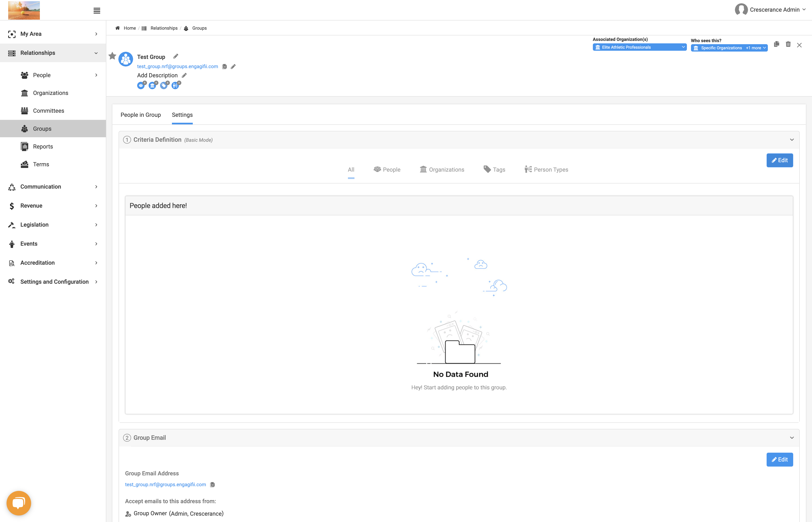Select the Person Types criteria tab
Image resolution: width=812 pixels, height=522 pixels.
pyautogui.click(x=546, y=170)
